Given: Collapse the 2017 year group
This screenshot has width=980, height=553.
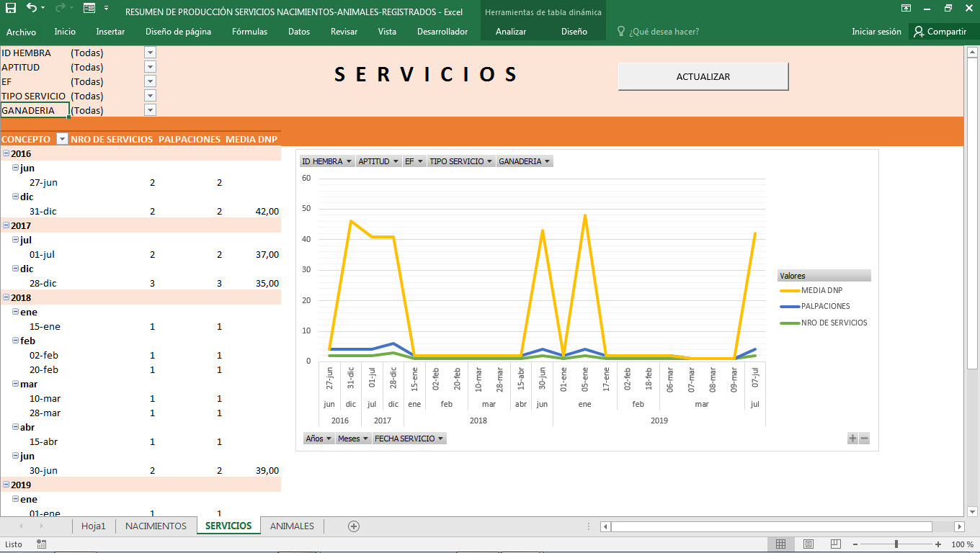Looking at the screenshot, I should point(6,225).
